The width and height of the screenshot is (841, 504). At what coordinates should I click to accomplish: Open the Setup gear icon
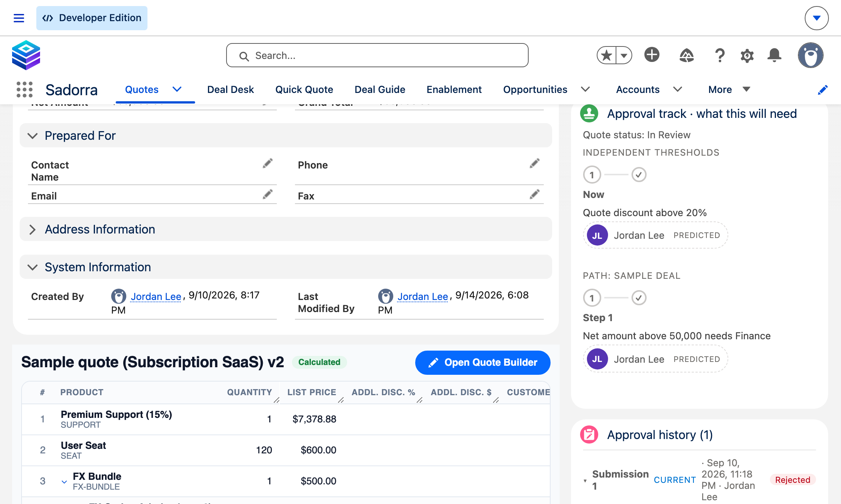pyautogui.click(x=747, y=56)
